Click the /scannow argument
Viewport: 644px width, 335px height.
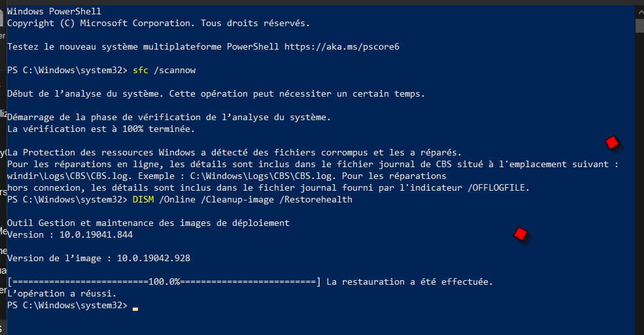point(175,70)
